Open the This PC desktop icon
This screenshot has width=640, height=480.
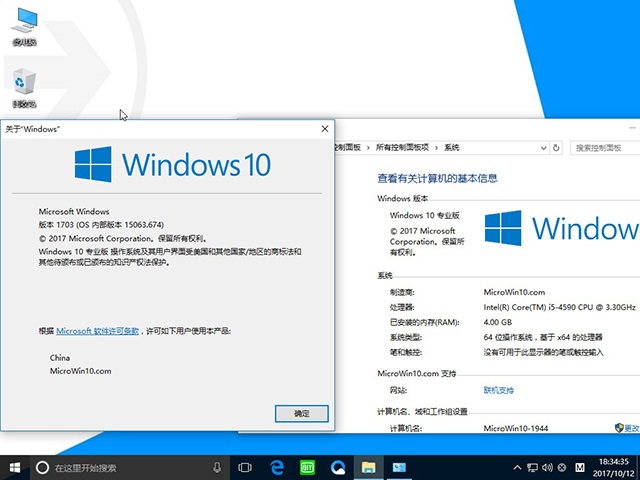[x=24, y=27]
